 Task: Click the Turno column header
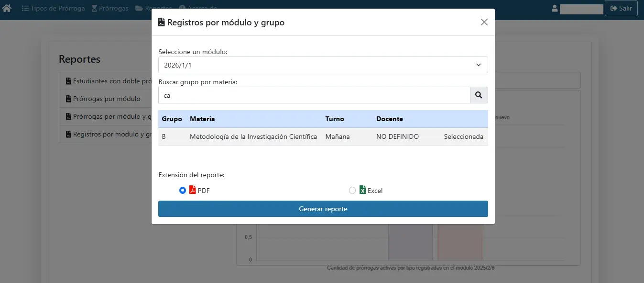point(335,119)
